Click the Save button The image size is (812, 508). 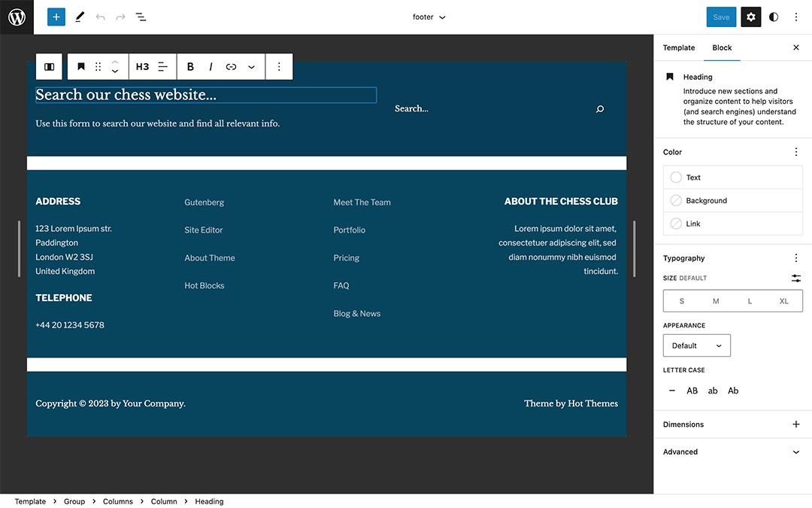pos(721,16)
